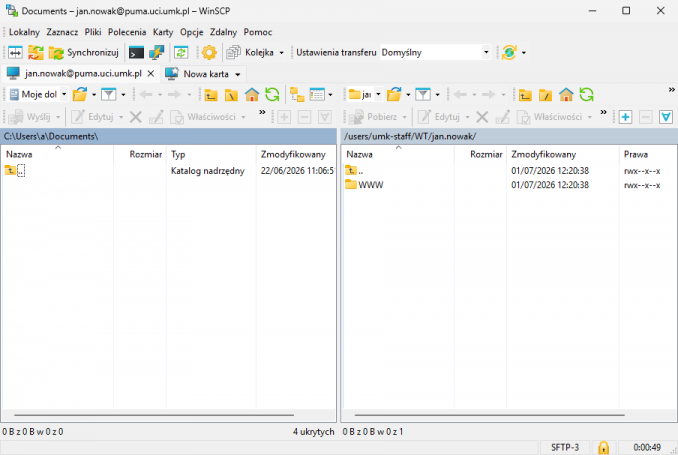This screenshot has width=678, height=455.
Task: Go to the remote parent directory icon
Action: [525, 94]
